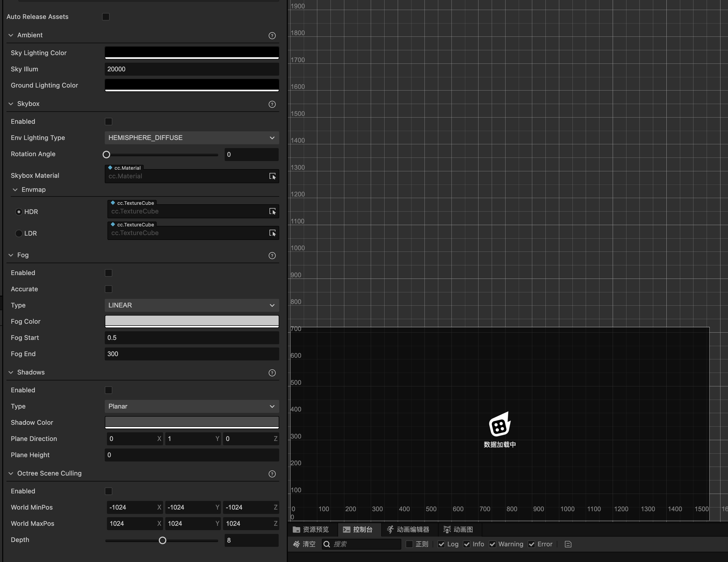Screen dimensions: 728x562
Task: Click the Fog section help icon
Action: tap(272, 256)
